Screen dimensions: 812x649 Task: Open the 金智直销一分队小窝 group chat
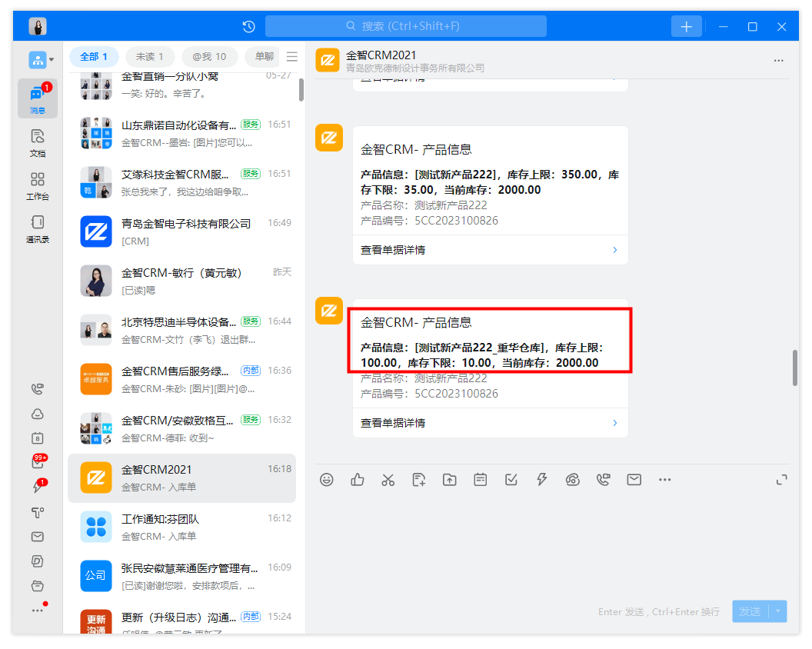coord(181,86)
